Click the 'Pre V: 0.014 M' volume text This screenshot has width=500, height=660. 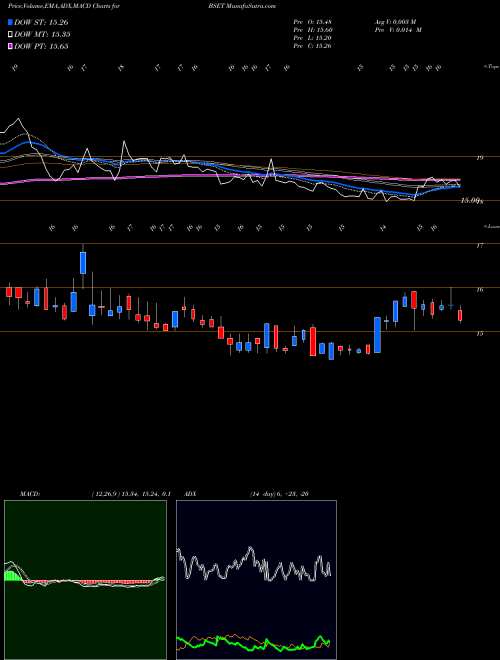pos(397,30)
